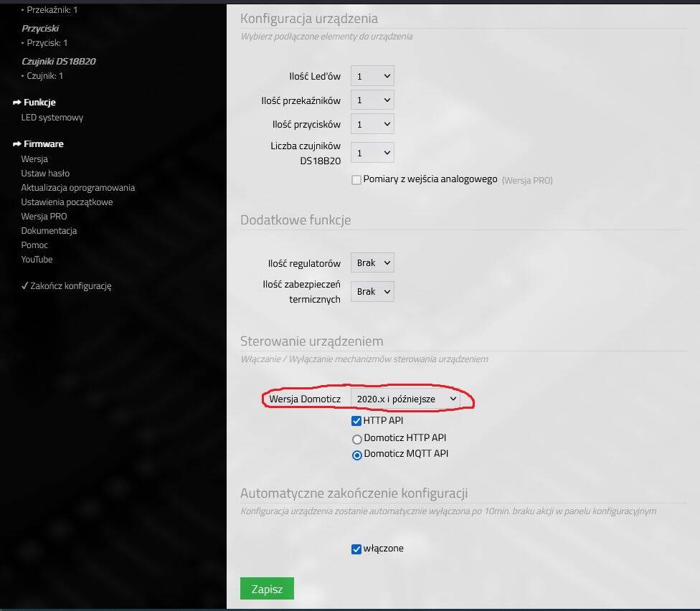Save settings with the Zapisz button

267,589
